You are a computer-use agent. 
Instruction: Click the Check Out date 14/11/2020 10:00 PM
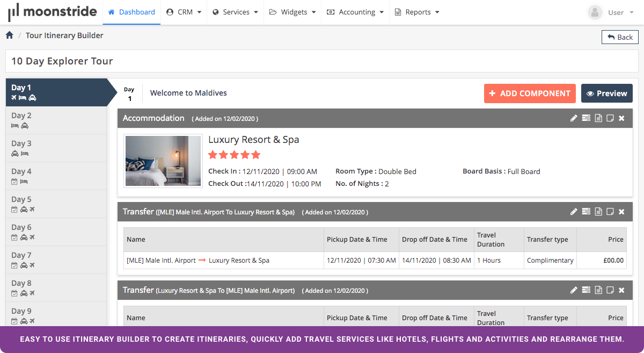point(284,184)
